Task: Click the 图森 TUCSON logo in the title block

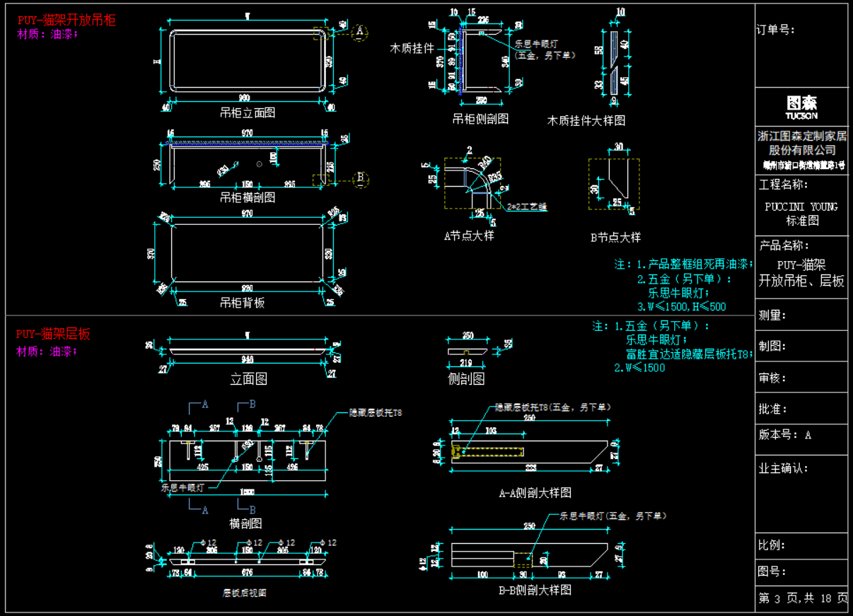Action: [x=801, y=107]
